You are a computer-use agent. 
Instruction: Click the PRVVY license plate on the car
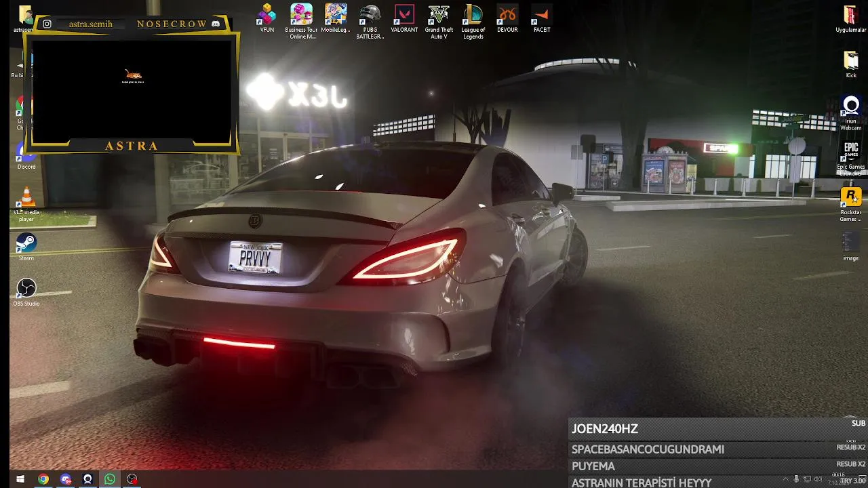(255, 258)
